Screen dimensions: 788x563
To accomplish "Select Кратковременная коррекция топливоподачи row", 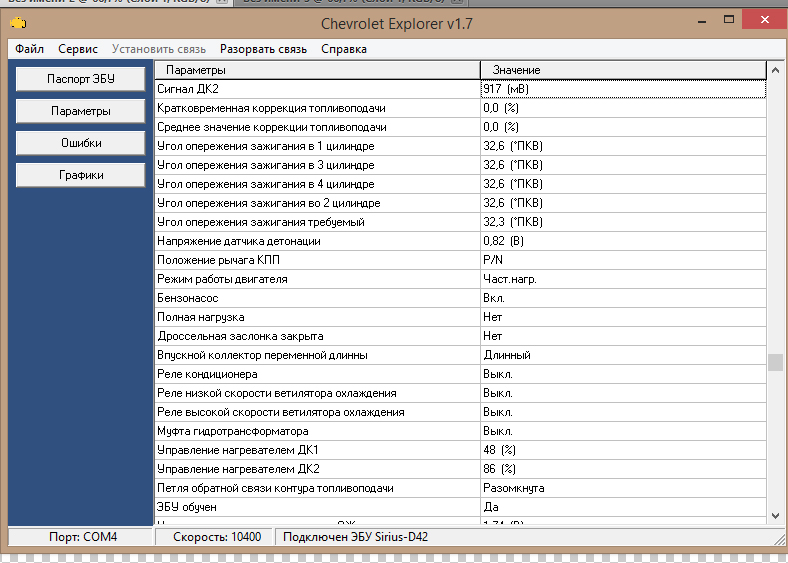I will 460,108.
